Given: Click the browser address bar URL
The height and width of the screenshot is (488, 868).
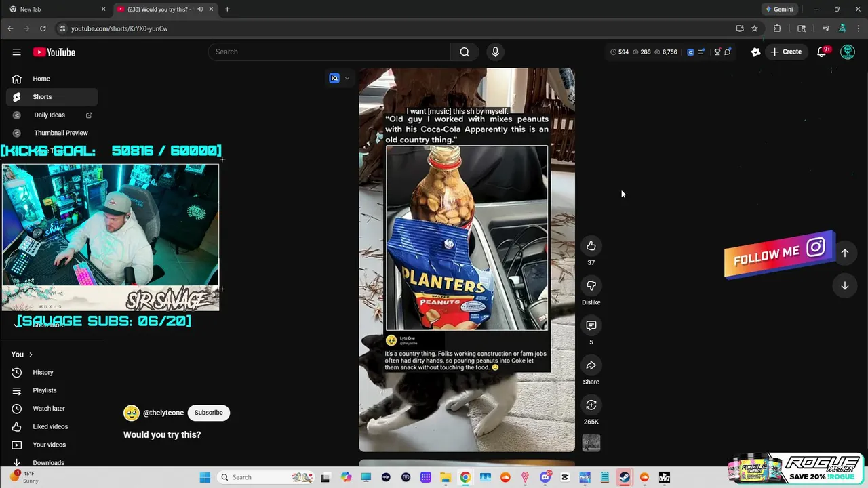Looking at the screenshot, I should (x=119, y=28).
